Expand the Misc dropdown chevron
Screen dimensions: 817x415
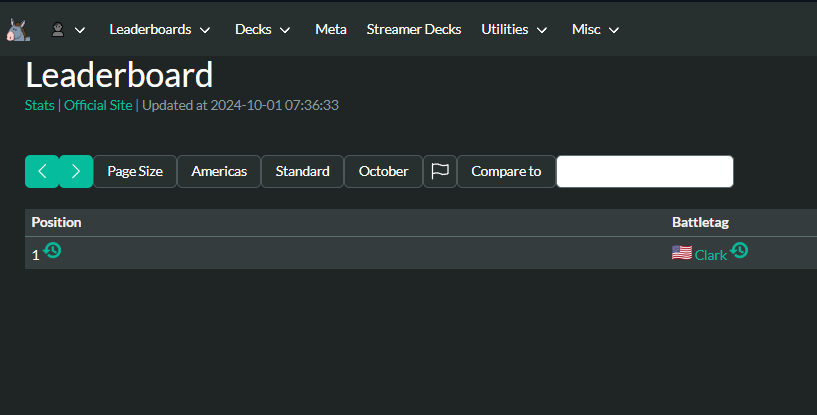coord(614,30)
